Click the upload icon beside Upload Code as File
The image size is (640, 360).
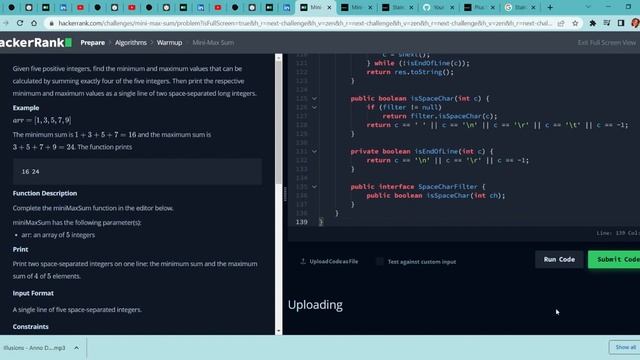[x=303, y=261]
